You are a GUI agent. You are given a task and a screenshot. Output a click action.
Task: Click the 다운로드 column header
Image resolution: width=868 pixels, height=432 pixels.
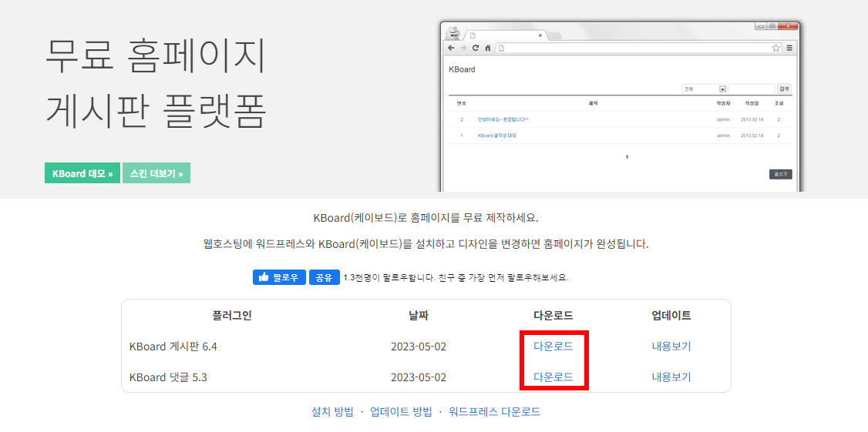click(553, 316)
